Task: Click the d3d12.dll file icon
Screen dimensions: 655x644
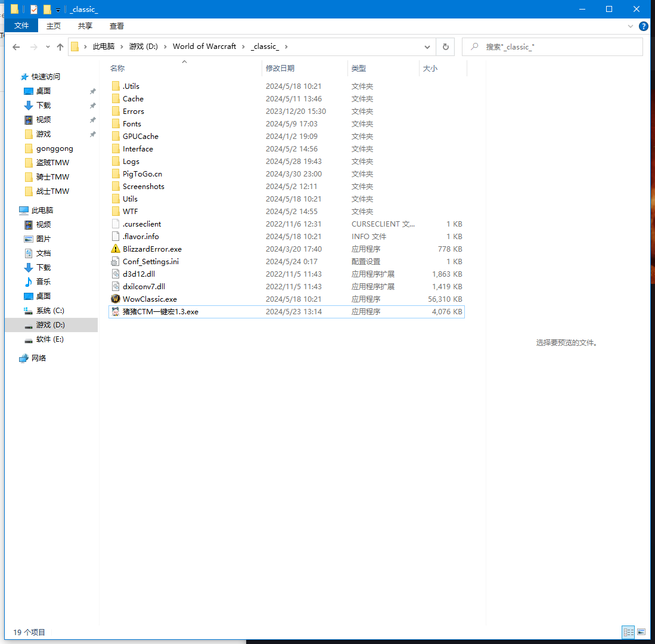Action: tap(116, 274)
